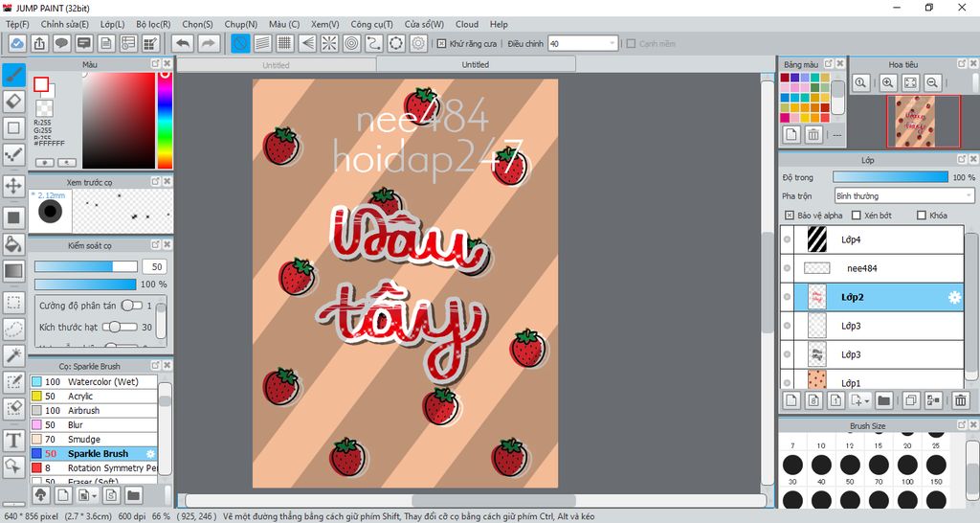
Task: Click the hue spectrum strip
Action: [x=165, y=120]
